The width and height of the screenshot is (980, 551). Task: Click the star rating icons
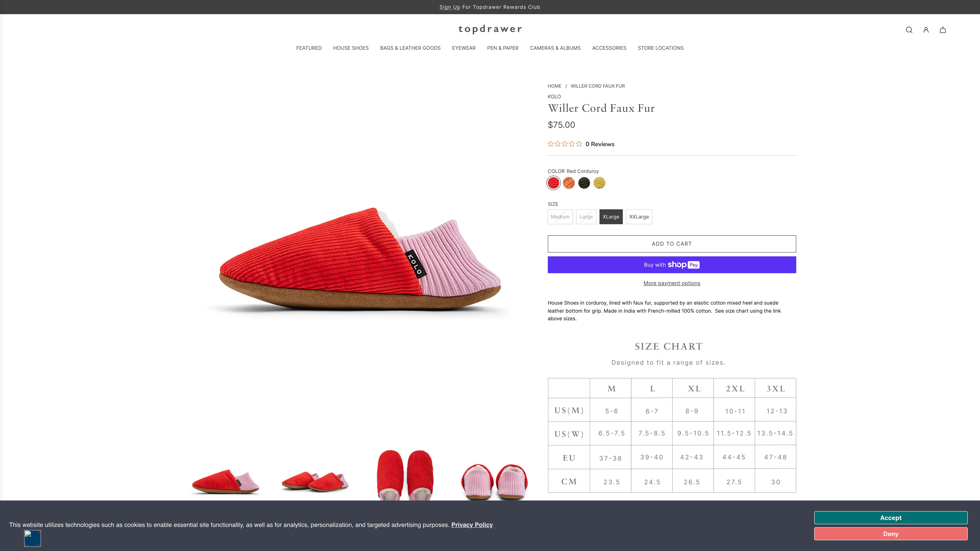[x=565, y=144]
